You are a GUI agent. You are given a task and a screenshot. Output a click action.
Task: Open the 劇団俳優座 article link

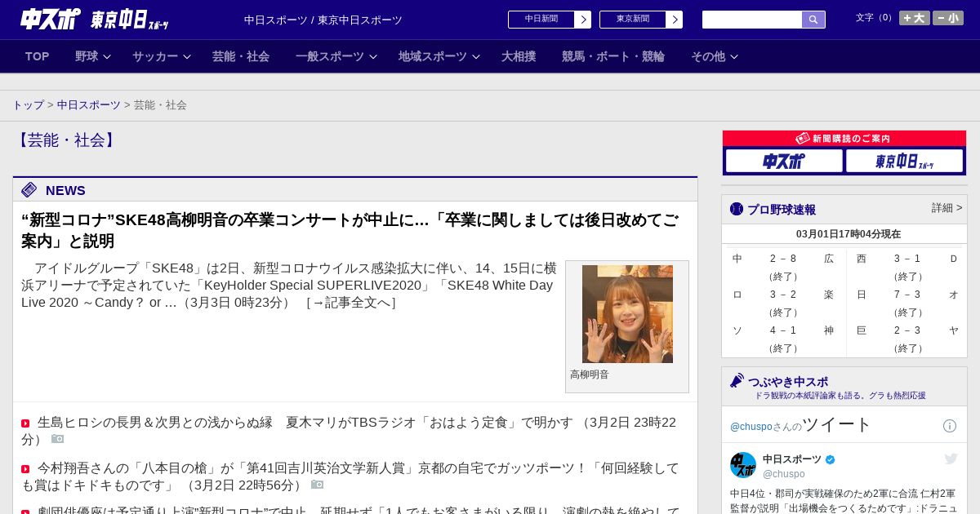[x=359, y=512]
